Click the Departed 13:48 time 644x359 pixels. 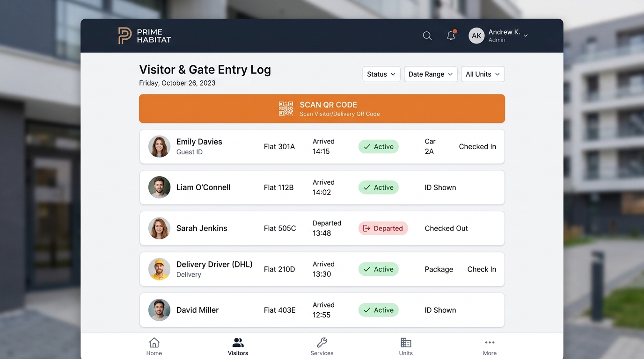pos(327,228)
